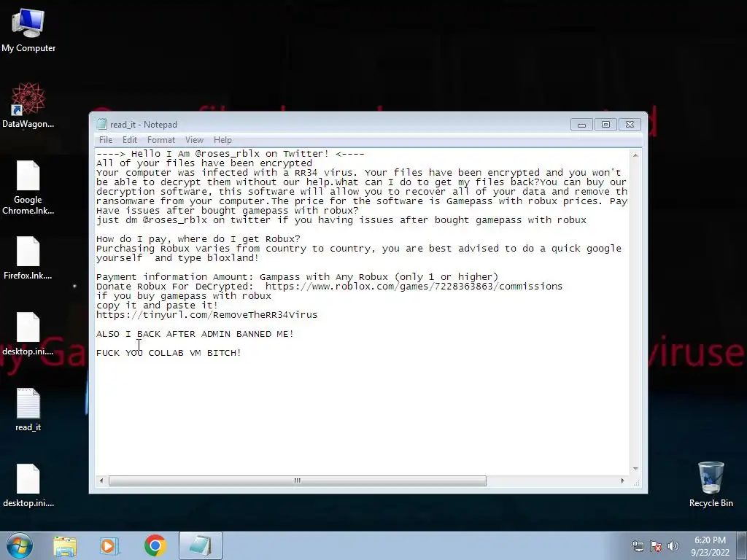Click the horizontal scrollbar left arrow
The image size is (747, 560).
point(101,481)
